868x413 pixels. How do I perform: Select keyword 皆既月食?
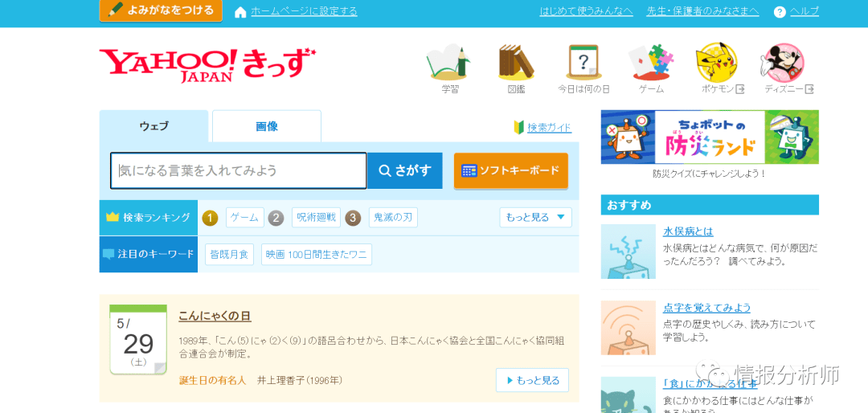coord(230,255)
